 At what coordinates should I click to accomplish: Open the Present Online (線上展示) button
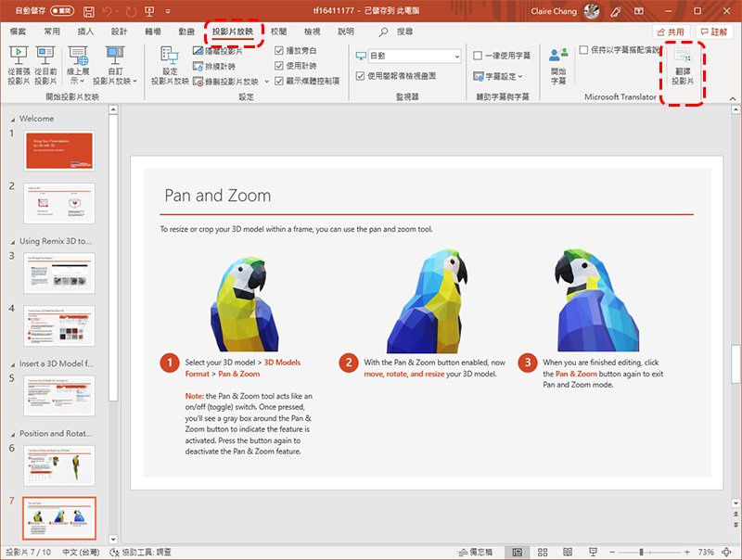(x=78, y=65)
